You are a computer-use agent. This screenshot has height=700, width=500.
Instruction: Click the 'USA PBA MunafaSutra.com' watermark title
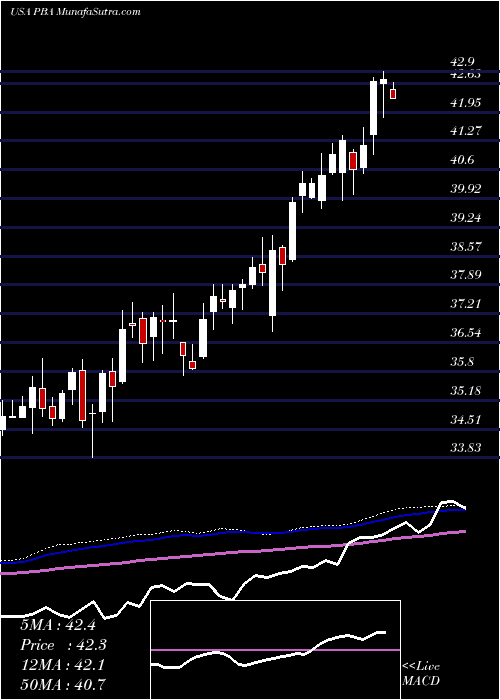tap(75, 11)
